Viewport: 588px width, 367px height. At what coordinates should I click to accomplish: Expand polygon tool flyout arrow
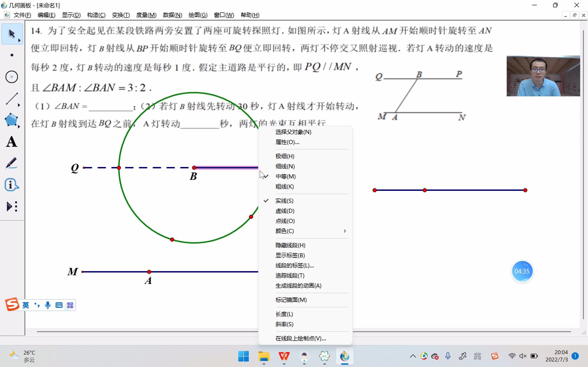[x=19, y=127]
